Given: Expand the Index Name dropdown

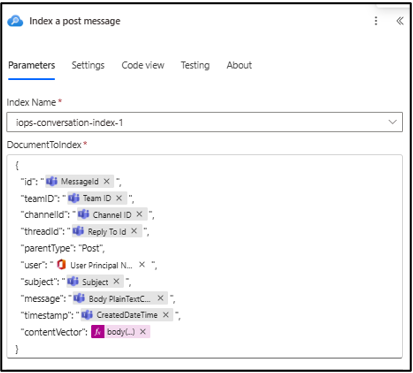Looking at the screenshot, I should [393, 122].
